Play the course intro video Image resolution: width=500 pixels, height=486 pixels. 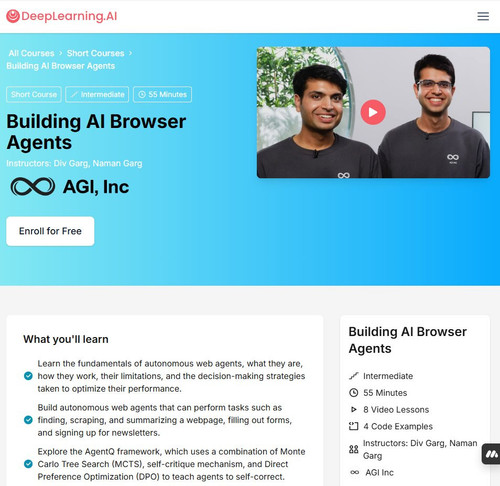(373, 112)
